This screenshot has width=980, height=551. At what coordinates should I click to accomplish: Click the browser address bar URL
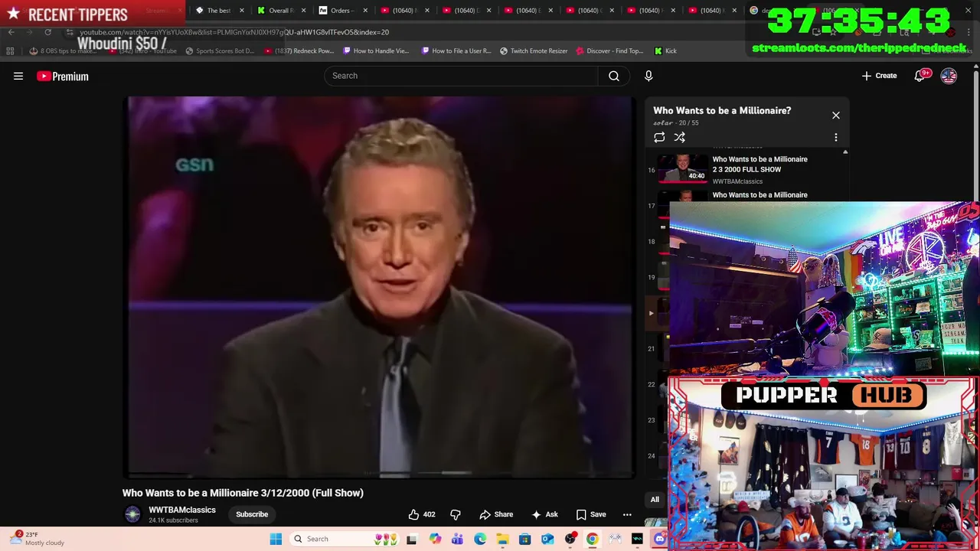click(234, 32)
